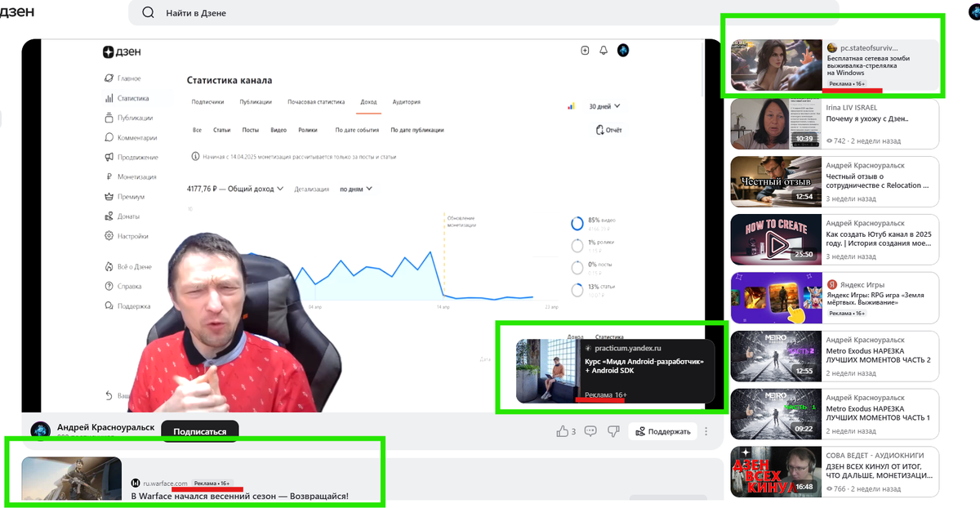The height and width of the screenshot is (508, 980).
Task: Click the 'Irina LIV ISRAEL' channel name
Action: 852,107
